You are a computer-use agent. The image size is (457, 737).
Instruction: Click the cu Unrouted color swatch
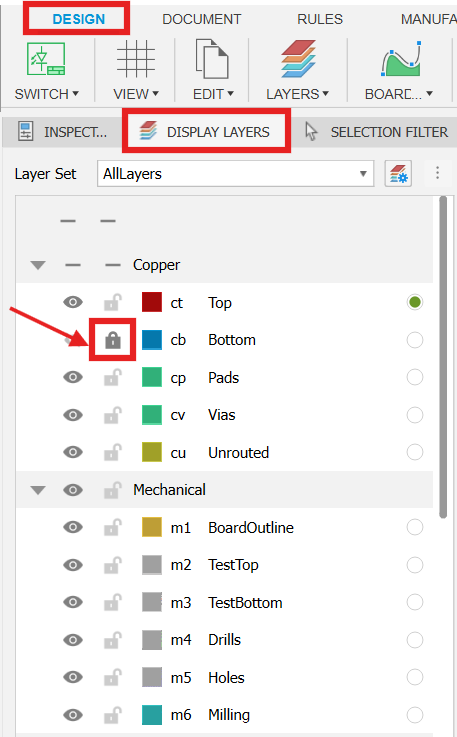(152, 452)
